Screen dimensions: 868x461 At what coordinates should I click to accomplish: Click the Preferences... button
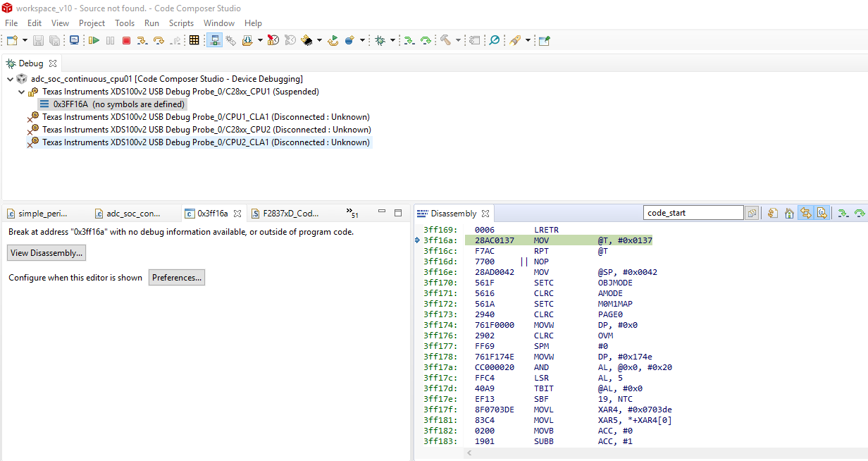click(177, 278)
